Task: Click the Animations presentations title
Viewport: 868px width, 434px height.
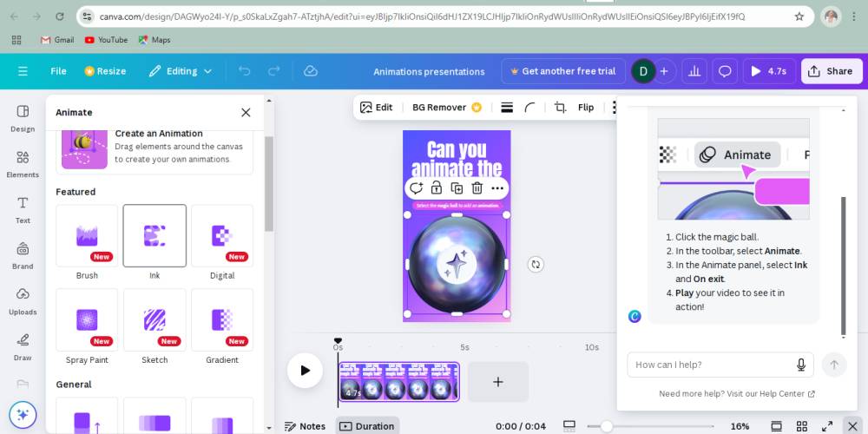Action: pos(429,71)
